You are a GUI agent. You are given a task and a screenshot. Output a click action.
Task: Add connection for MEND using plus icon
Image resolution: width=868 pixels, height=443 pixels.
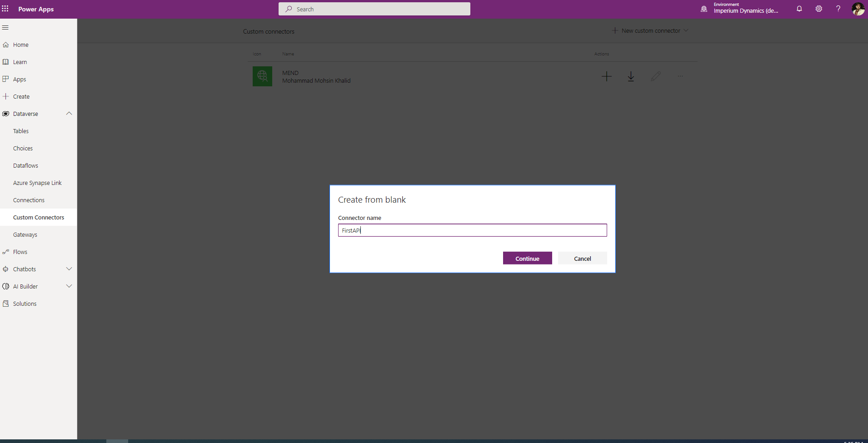click(606, 76)
